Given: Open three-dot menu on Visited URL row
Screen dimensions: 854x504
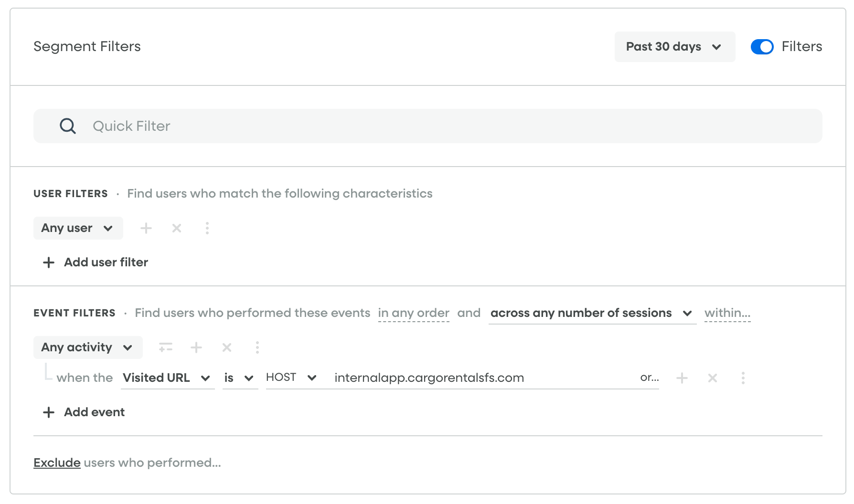Looking at the screenshot, I should click(x=743, y=378).
